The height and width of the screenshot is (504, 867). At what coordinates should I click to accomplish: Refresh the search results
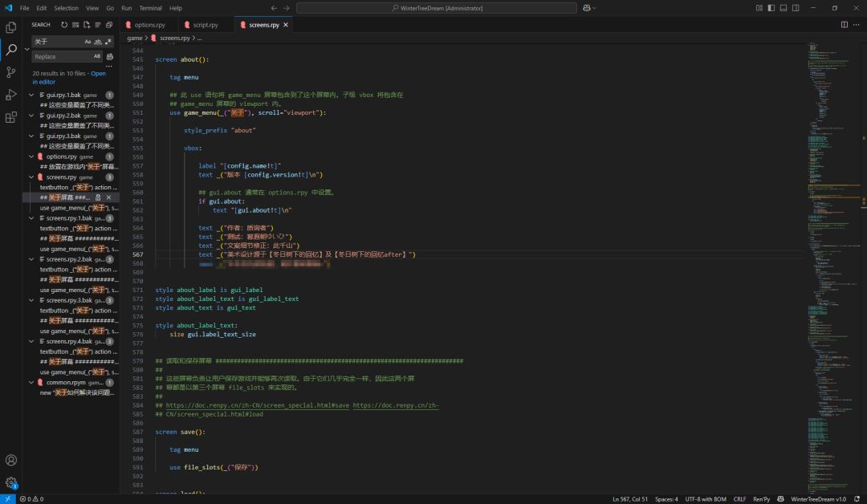click(x=64, y=25)
